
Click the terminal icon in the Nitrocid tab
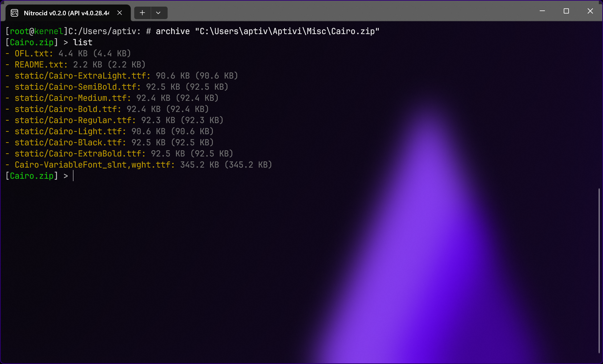14,13
